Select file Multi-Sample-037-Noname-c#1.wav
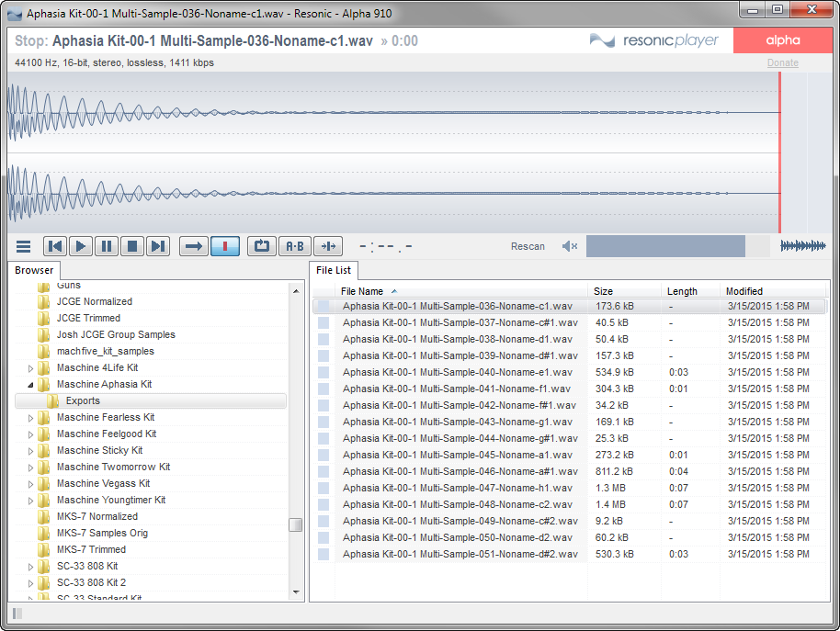 (569, 322)
